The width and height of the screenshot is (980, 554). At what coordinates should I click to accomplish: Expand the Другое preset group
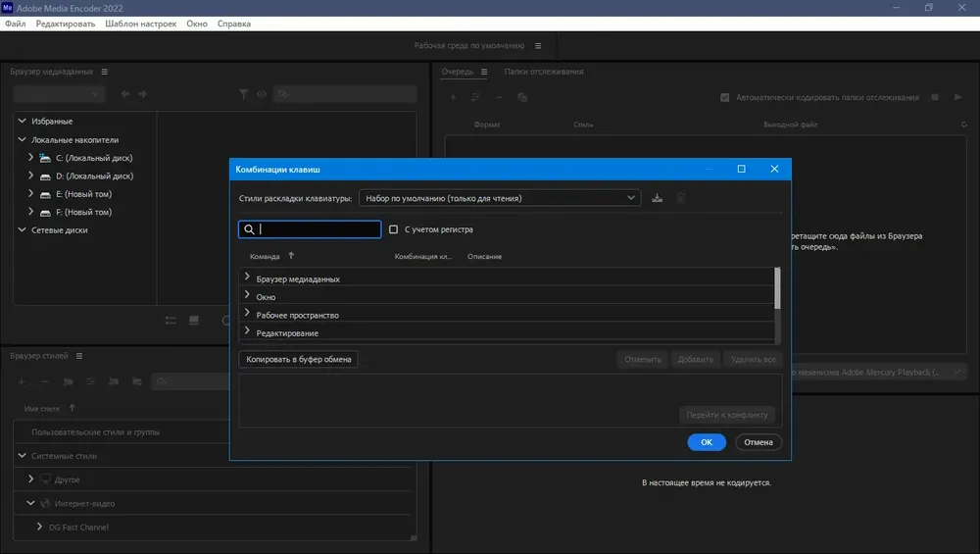coord(30,478)
